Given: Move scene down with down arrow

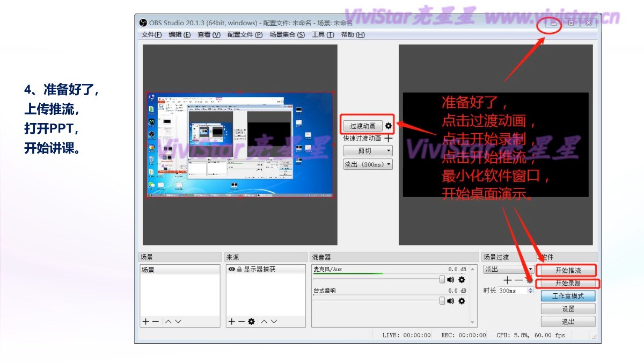Looking at the screenshot, I should [178, 321].
